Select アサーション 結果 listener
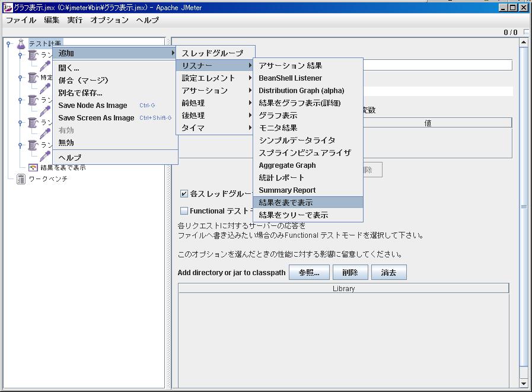The width and height of the screenshot is (532, 392). click(x=308, y=65)
